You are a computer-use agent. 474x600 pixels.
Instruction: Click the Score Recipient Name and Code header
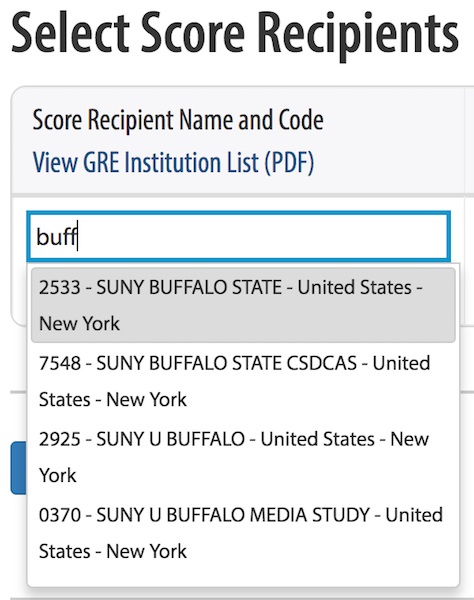178,120
